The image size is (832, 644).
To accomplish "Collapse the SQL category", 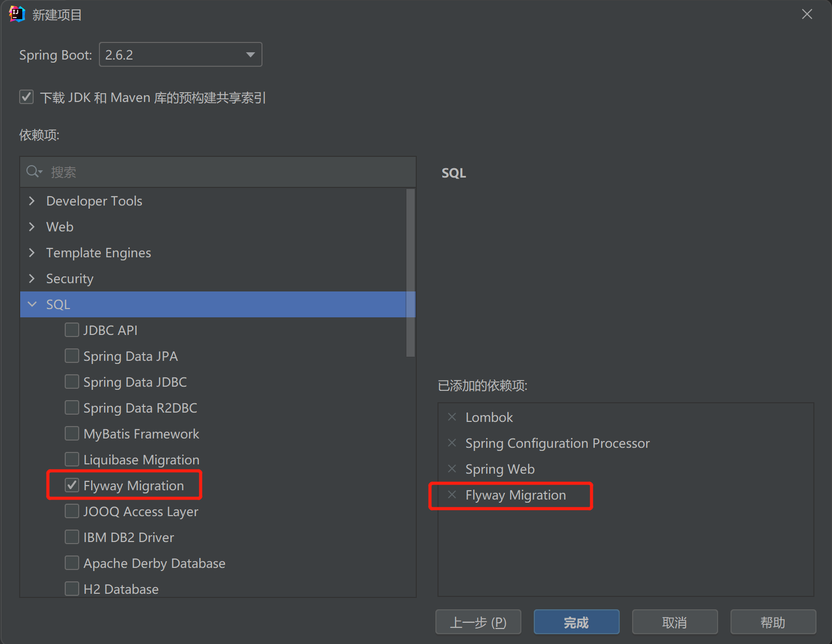I will point(32,304).
